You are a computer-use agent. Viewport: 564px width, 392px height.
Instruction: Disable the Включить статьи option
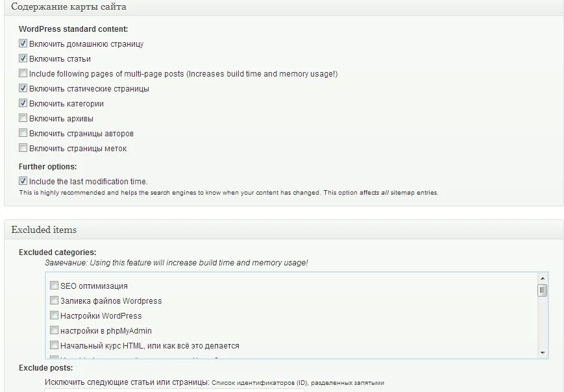point(23,59)
